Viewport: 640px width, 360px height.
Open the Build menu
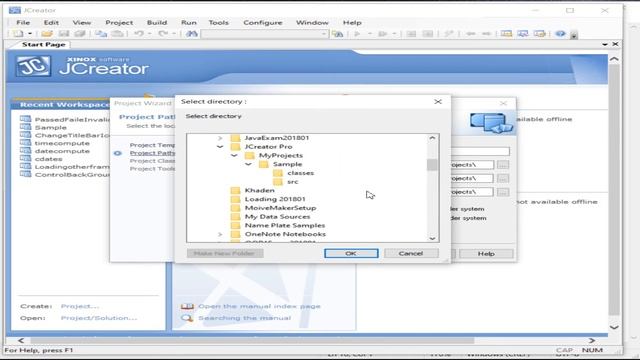click(x=157, y=22)
